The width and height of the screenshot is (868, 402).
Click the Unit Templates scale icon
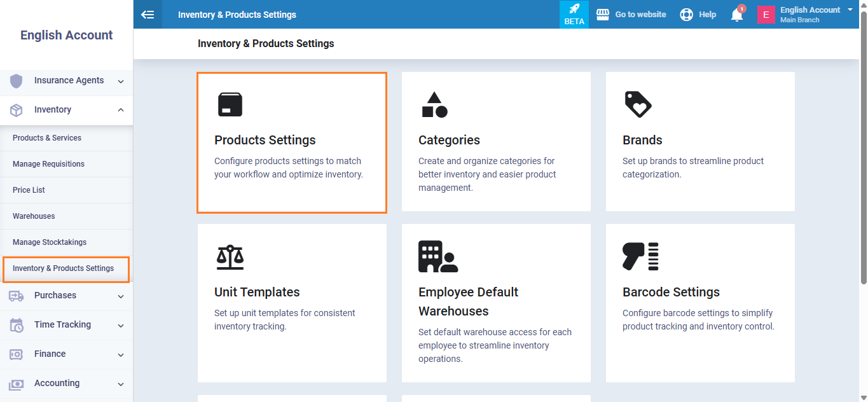(x=230, y=257)
